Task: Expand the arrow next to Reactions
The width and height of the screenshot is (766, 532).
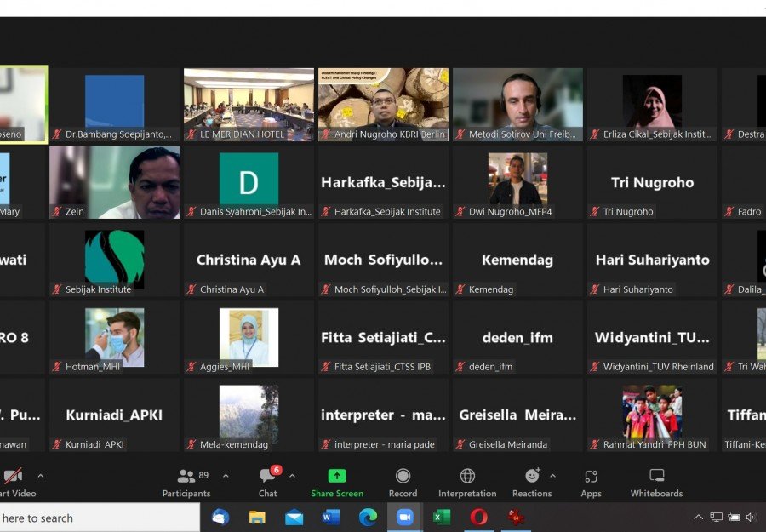Action: point(552,475)
